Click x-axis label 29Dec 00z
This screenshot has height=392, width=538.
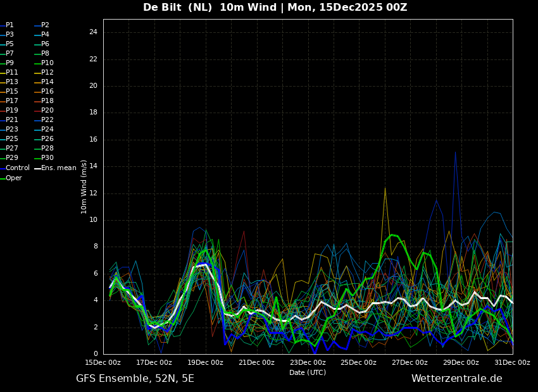click(x=461, y=362)
